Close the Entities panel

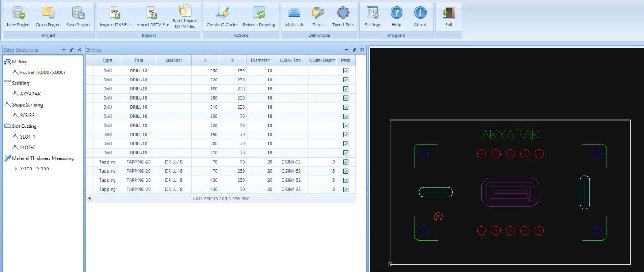click(x=362, y=50)
